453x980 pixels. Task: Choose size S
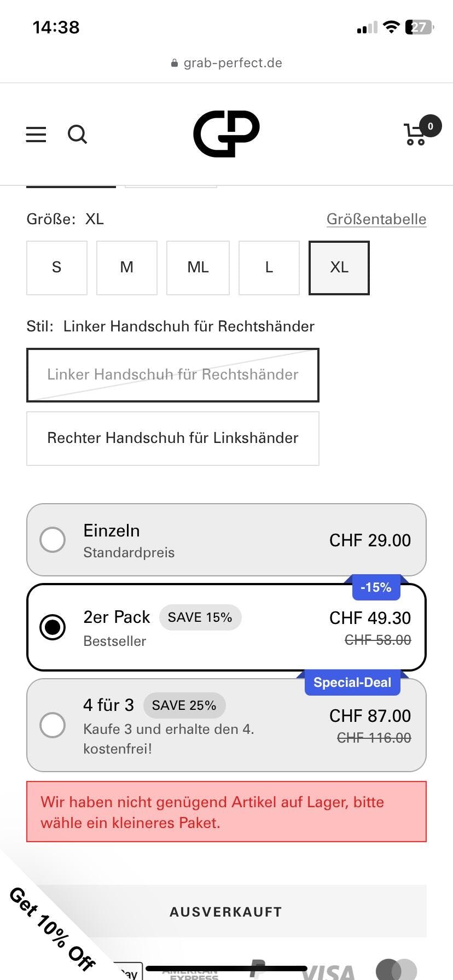57,267
